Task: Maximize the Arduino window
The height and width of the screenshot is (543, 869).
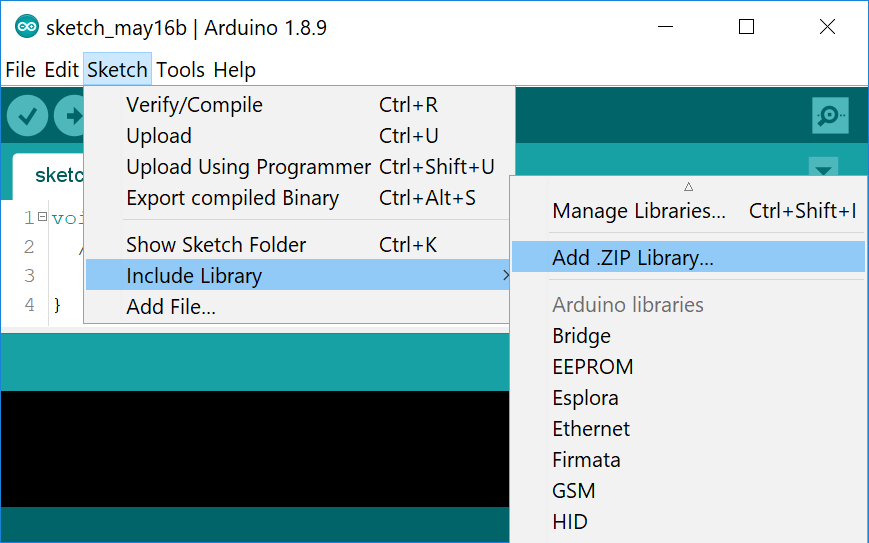Action: [x=746, y=27]
